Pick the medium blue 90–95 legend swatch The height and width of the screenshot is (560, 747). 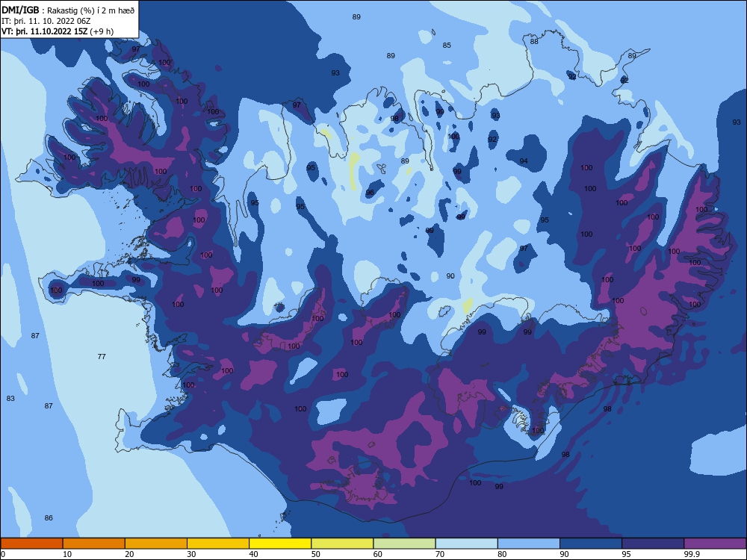[591, 544]
